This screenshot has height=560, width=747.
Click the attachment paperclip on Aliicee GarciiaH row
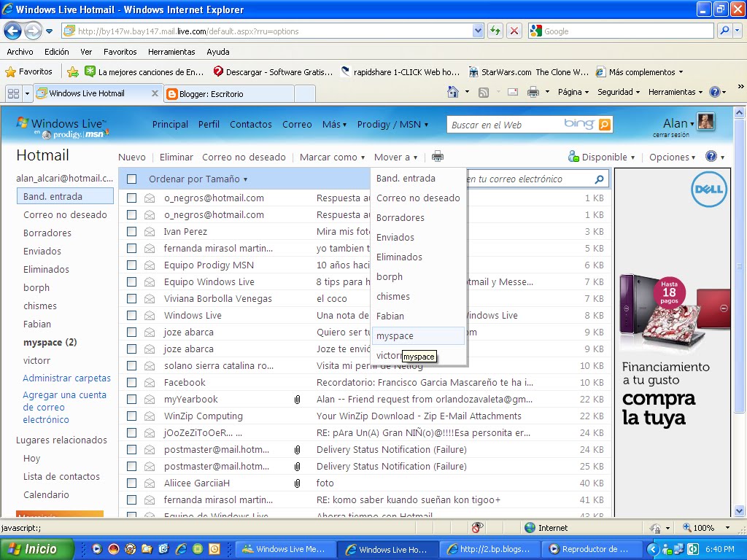click(x=298, y=483)
